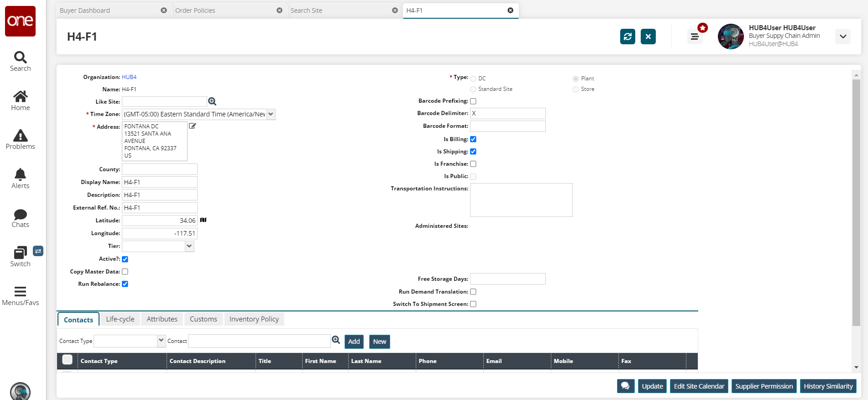Viewport: 868px width, 400px height.
Task: Click the green refresh icon
Action: (627, 37)
